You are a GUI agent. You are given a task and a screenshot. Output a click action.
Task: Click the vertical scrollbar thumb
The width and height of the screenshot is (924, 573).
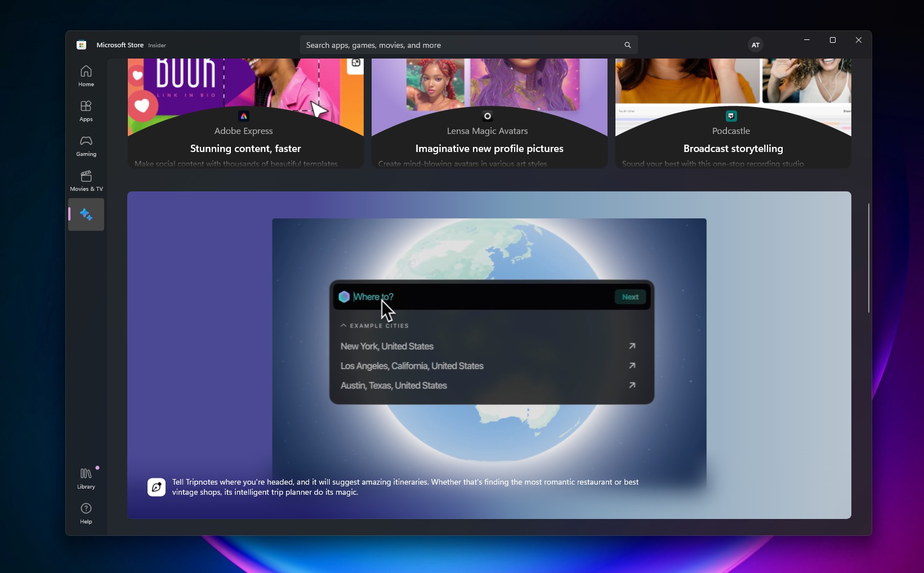coord(868,258)
